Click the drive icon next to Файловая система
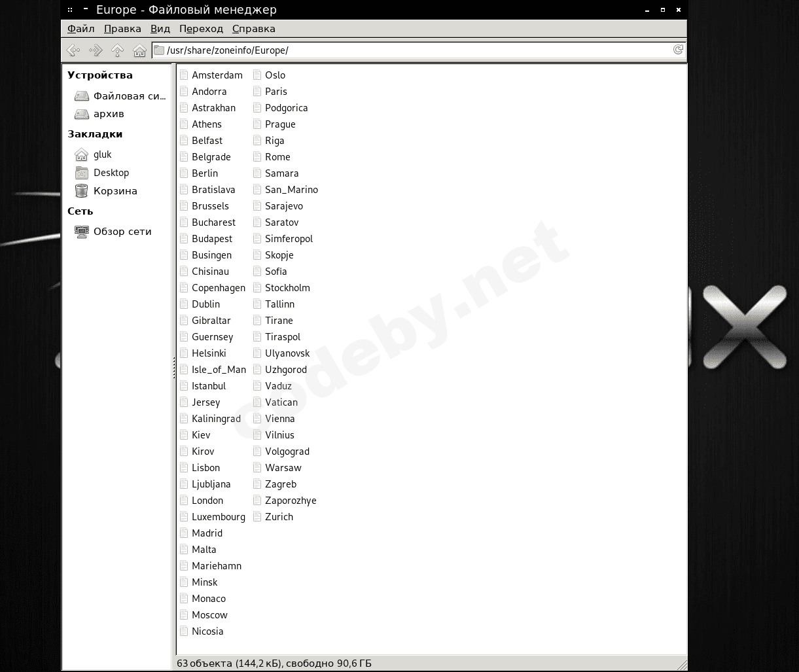This screenshot has width=799, height=672. [x=81, y=96]
